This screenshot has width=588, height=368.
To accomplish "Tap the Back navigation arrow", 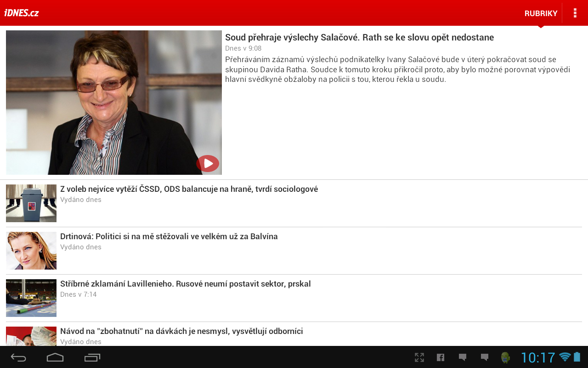I will (x=18, y=357).
